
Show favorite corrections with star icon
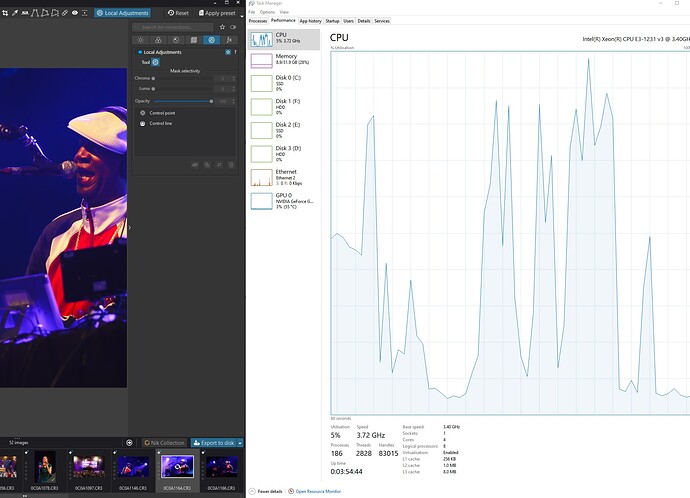222,27
